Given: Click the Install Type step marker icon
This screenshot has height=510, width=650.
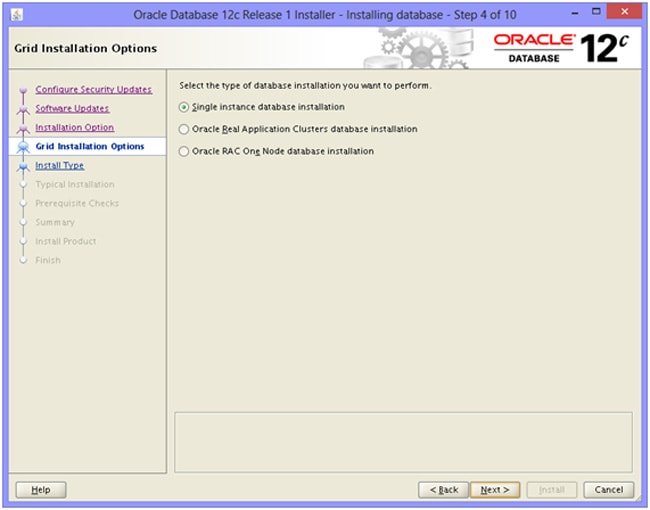Looking at the screenshot, I should 23,166.
